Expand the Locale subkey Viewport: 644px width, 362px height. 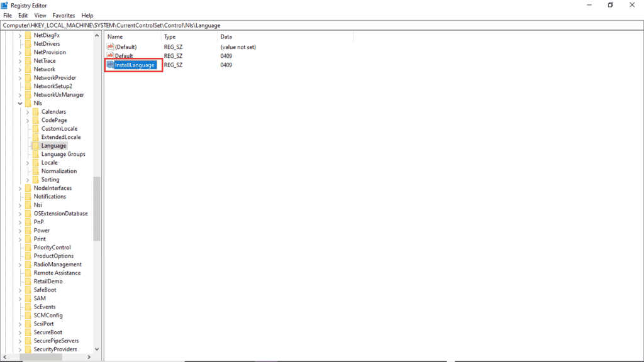[28, 163]
